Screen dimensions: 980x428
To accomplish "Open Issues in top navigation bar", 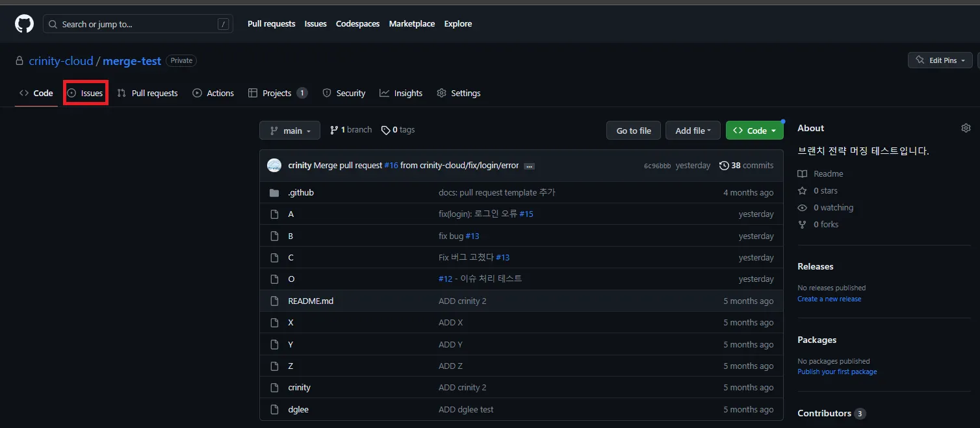I will 316,24.
